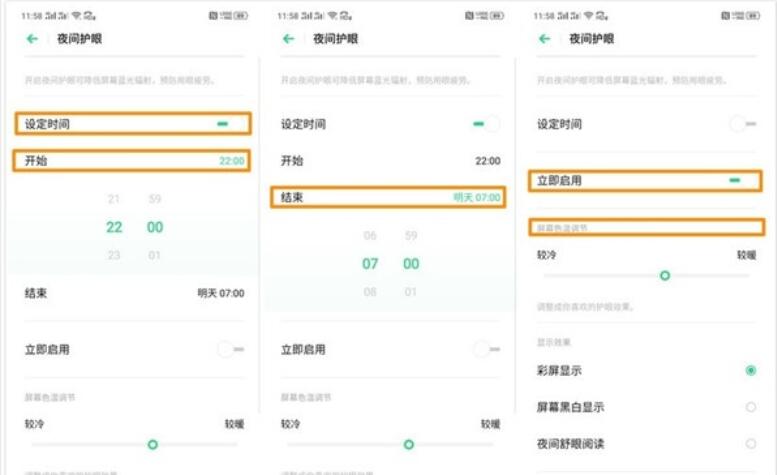
Task: Tap the back arrow in the right phone screen
Action: pos(545,39)
